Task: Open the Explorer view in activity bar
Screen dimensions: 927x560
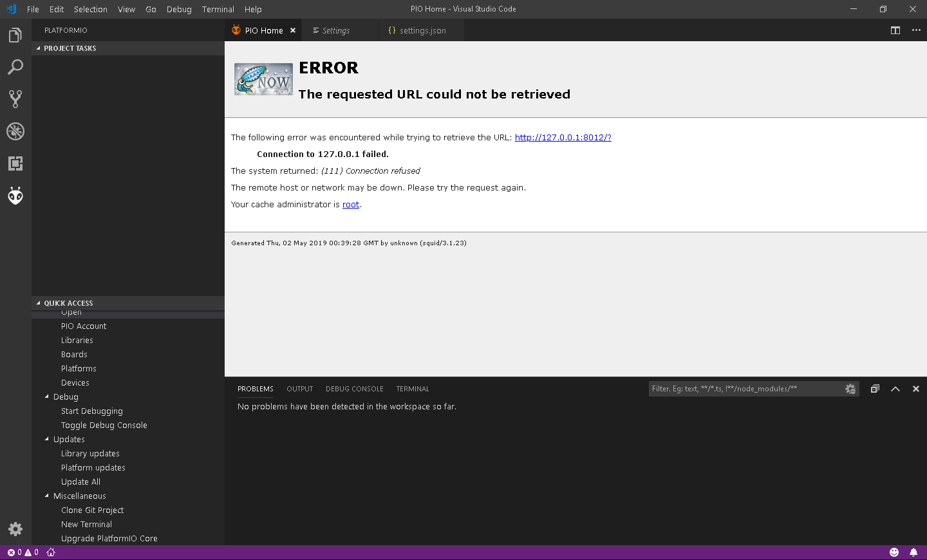Action: pyautogui.click(x=15, y=35)
